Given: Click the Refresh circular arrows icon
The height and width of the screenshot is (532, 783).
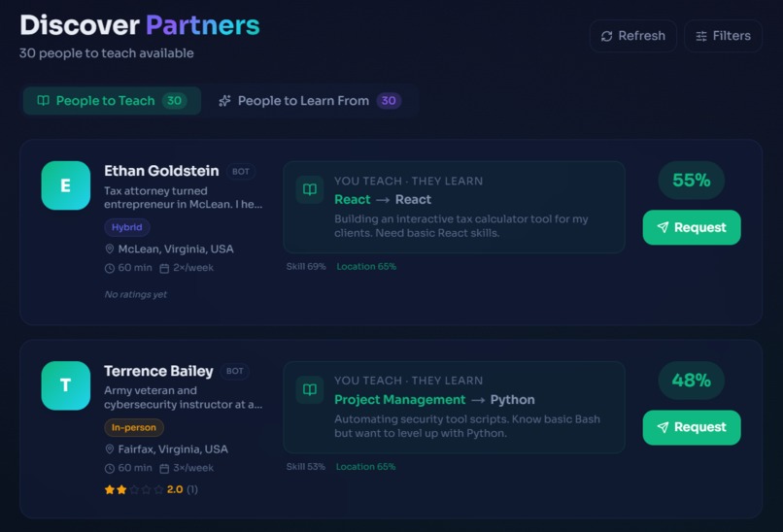Looking at the screenshot, I should [607, 36].
